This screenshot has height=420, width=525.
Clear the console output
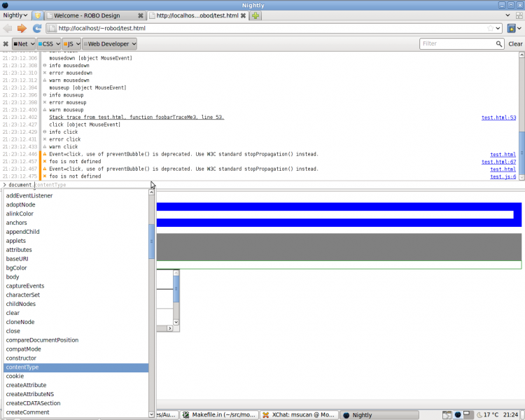tap(515, 44)
